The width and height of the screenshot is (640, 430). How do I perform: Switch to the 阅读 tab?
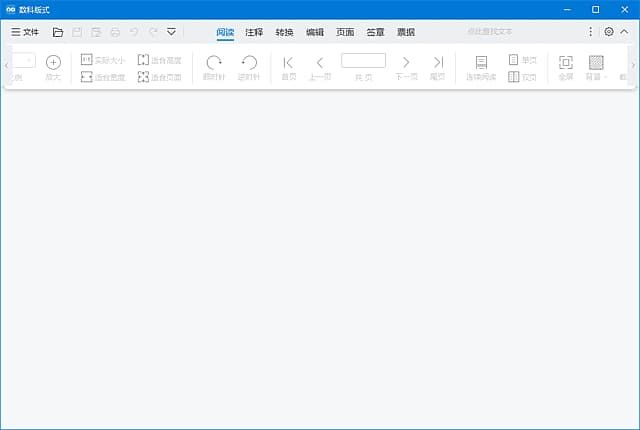225,32
